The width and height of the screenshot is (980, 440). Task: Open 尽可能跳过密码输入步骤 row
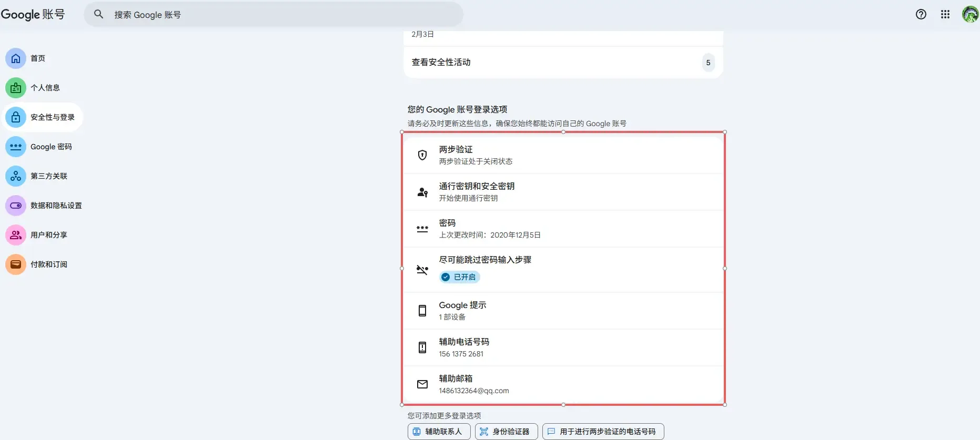click(x=563, y=270)
